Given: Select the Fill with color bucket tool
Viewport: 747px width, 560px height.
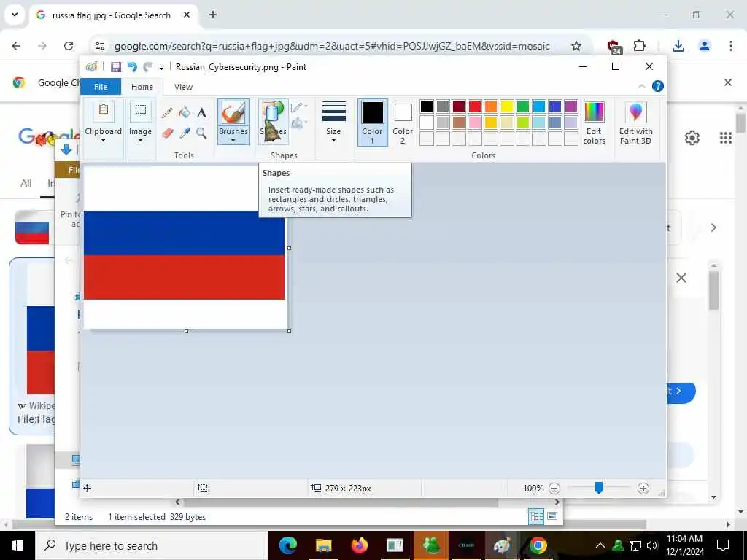Looking at the screenshot, I should click(185, 113).
